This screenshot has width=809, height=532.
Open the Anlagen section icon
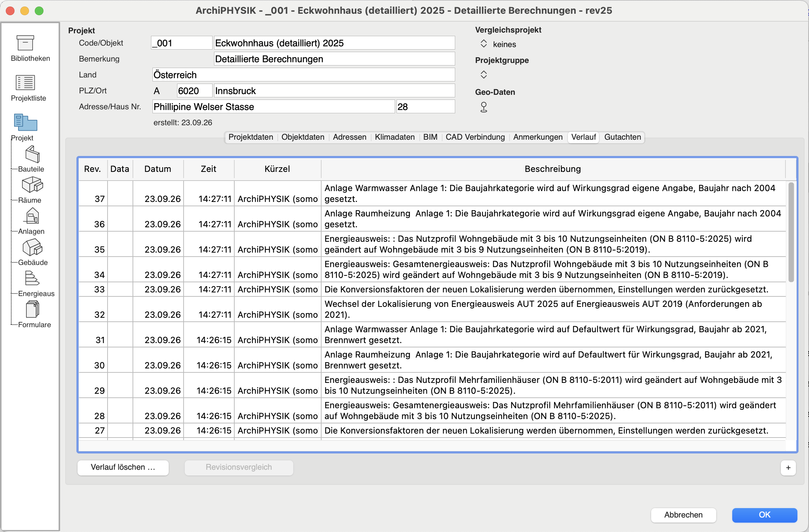tap(32, 216)
